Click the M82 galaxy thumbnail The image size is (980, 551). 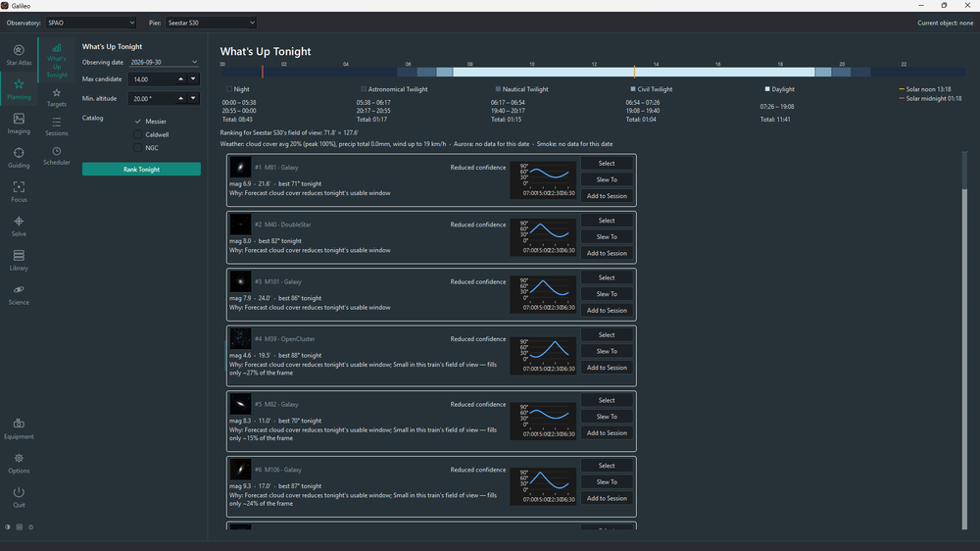pyautogui.click(x=240, y=404)
